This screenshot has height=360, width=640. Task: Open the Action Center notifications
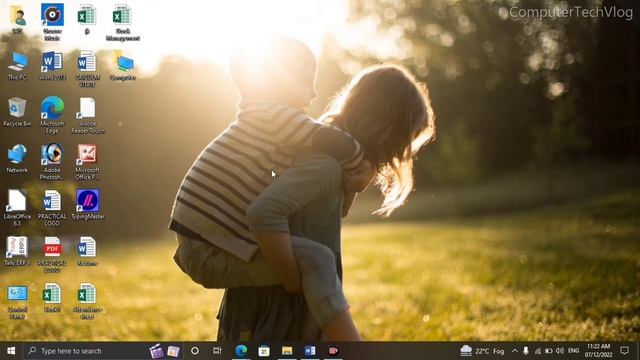coord(624,351)
